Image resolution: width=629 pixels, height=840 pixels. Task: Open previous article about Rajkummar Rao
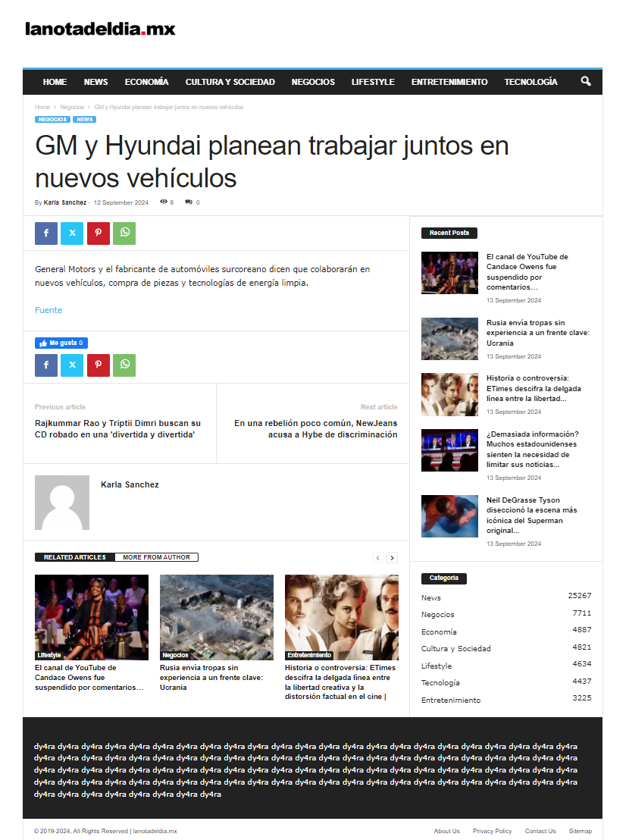click(117, 428)
